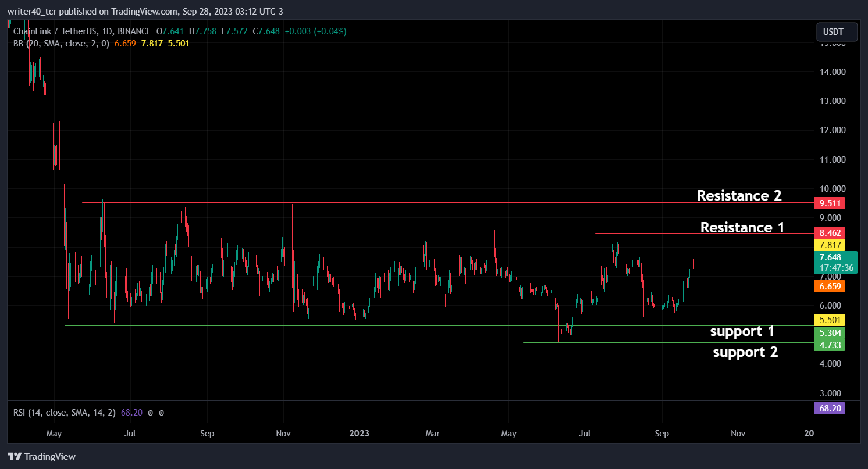Screen dimensions: 868x469
Task: Click the 4.733 green support tag
Action: coord(830,345)
